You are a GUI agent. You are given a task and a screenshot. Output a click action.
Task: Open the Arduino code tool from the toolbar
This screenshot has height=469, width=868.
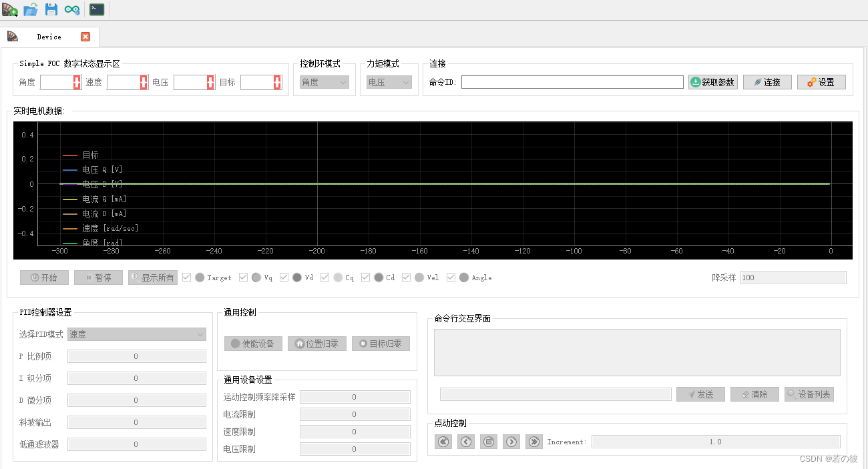(72, 9)
